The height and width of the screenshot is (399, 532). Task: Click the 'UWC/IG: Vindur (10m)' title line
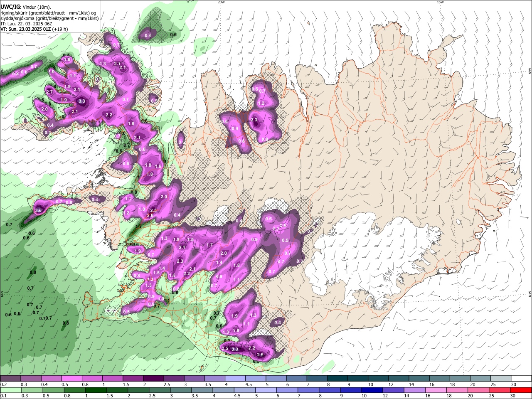pos(25,7)
